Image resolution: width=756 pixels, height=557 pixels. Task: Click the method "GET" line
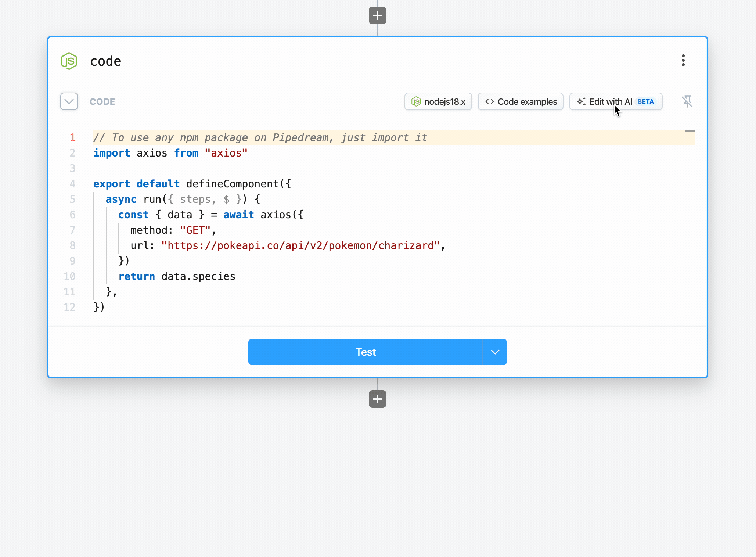(173, 230)
